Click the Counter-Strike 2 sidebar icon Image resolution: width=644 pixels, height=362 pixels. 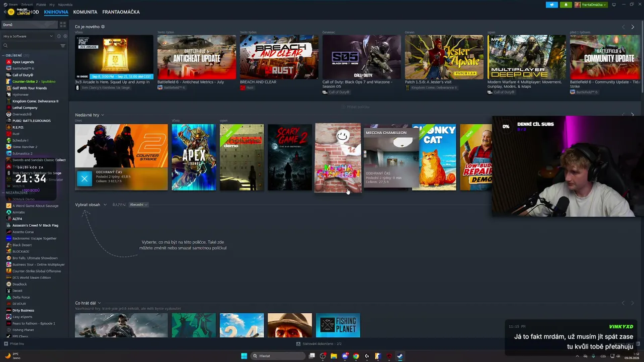[9, 81]
